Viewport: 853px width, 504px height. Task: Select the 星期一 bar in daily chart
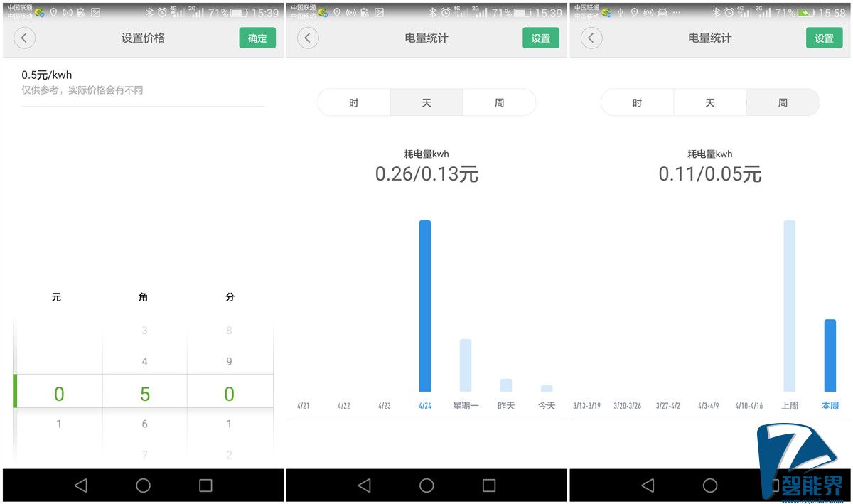coord(466,365)
